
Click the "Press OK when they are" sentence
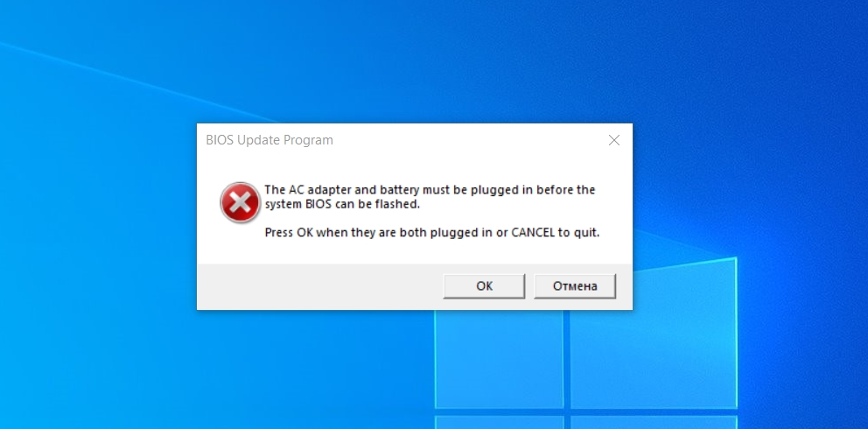coord(431,233)
